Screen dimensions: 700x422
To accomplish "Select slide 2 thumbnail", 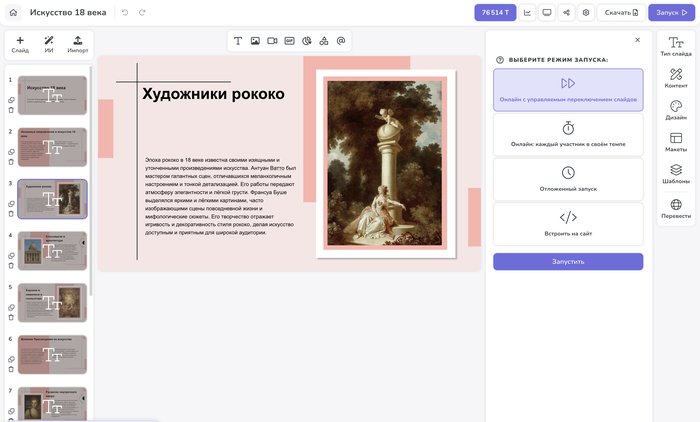I will click(x=52, y=147).
